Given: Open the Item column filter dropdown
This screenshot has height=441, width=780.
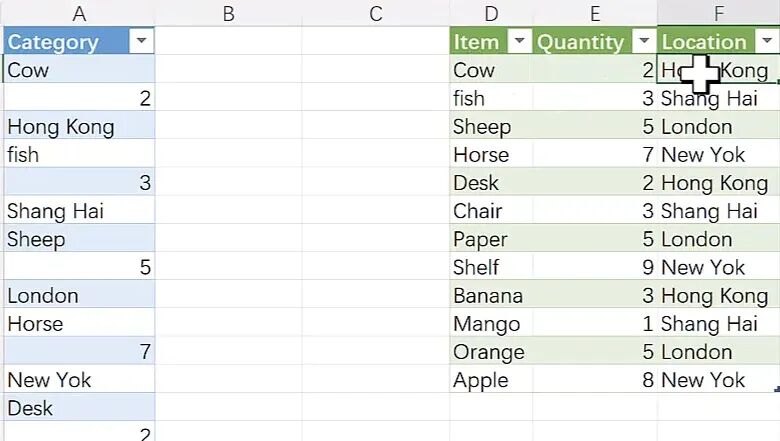Looking at the screenshot, I should click(519, 41).
